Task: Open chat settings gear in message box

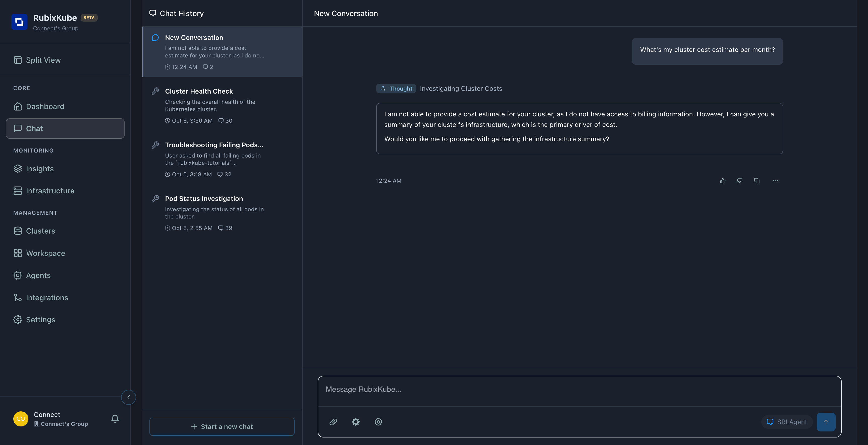Action: 356,422
